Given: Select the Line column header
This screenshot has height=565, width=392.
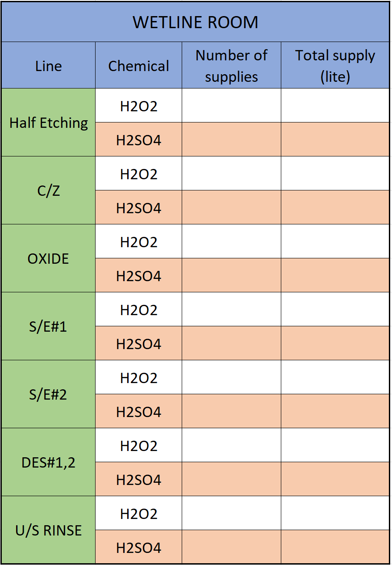Looking at the screenshot, I should point(48,66).
